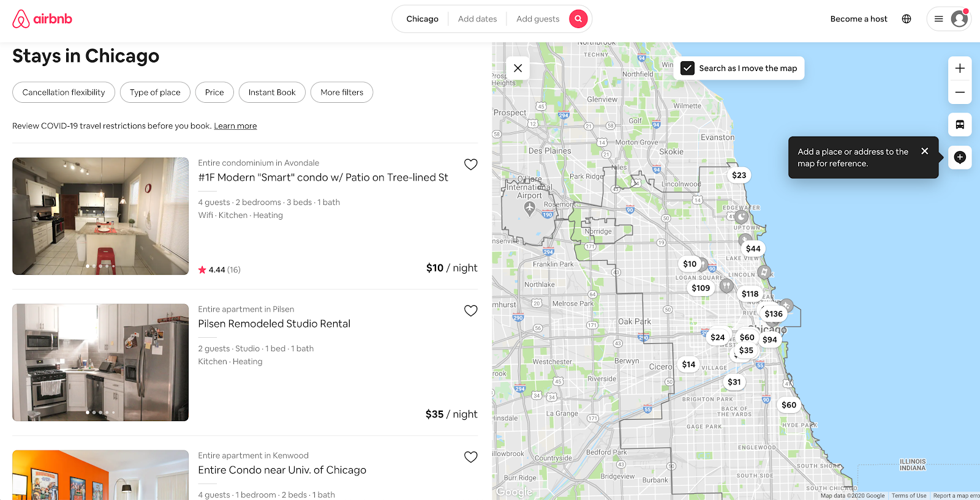Save the Kenwood condo with heart icon

[470, 457]
